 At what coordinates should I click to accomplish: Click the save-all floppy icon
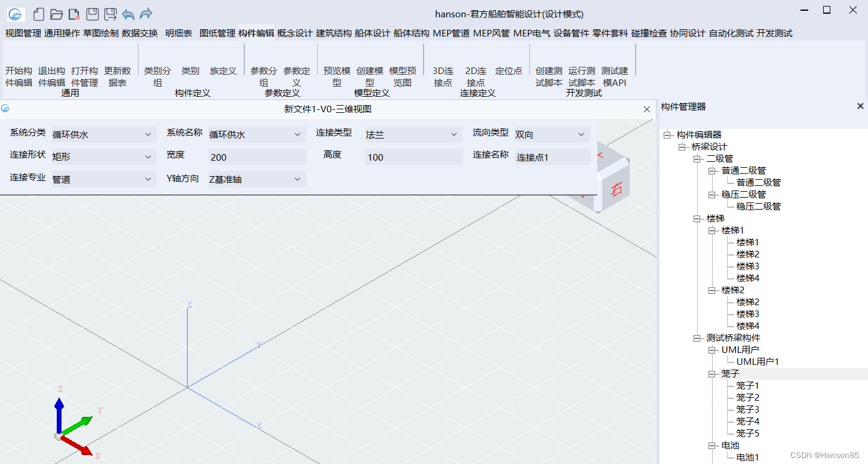tap(110, 14)
